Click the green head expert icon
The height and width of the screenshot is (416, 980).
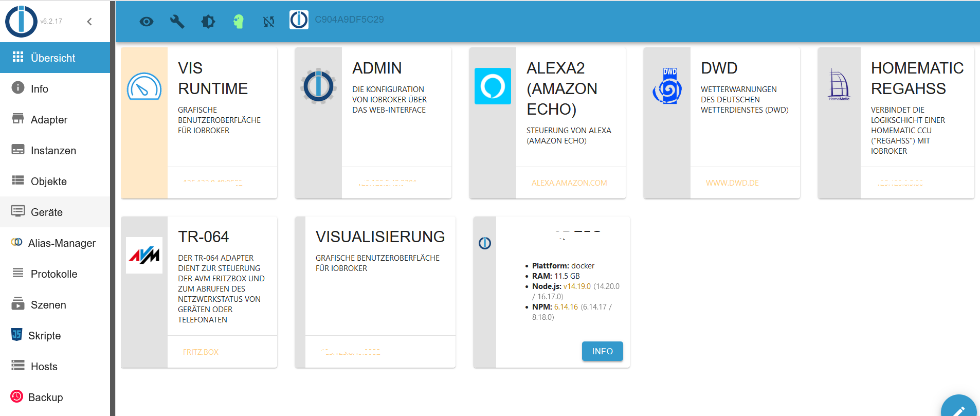point(239,22)
